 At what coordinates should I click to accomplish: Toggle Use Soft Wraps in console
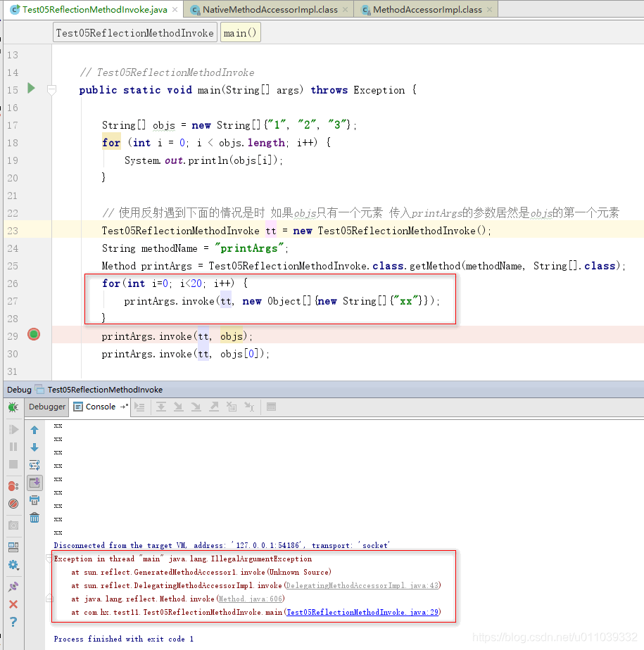coord(34,465)
